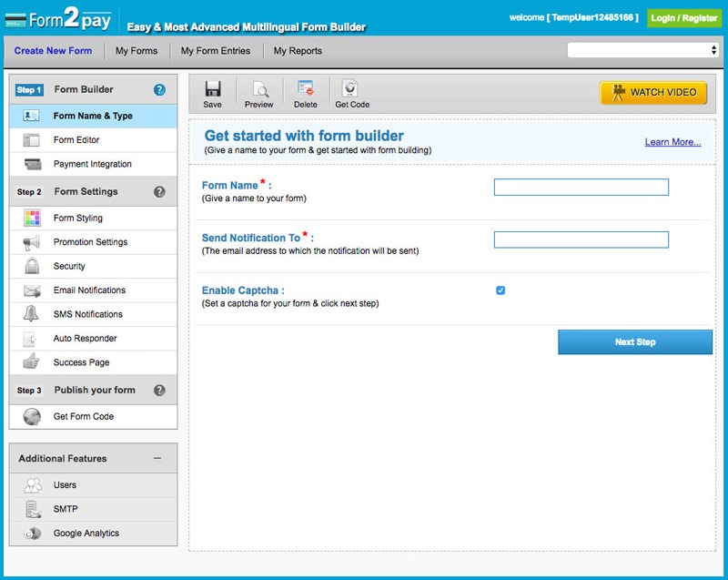Open help for Step 1 Form Builder
Viewport: 728px width, 580px height.
tap(159, 89)
